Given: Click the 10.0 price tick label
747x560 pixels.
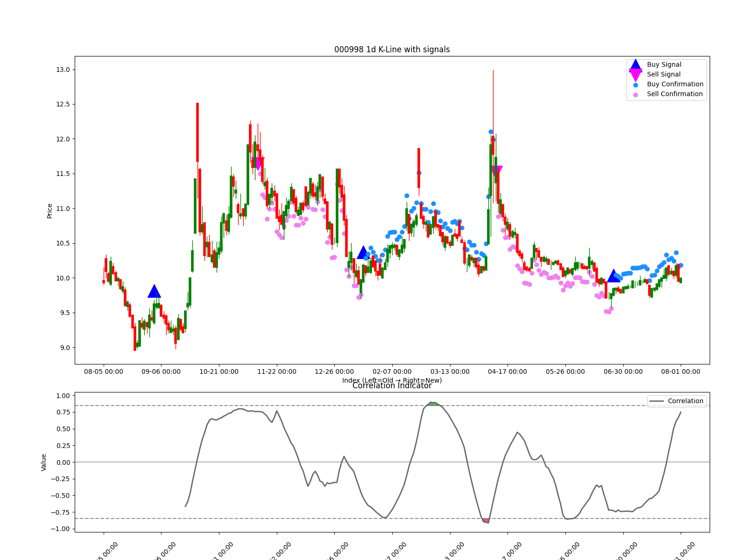Looking at the screenshot, I should (63, 279).
